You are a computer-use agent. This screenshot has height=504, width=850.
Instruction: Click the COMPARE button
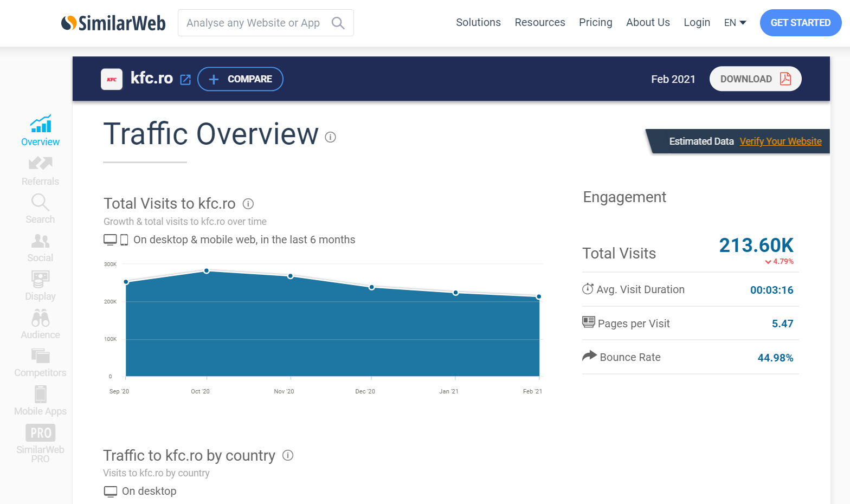coord(240,79)
